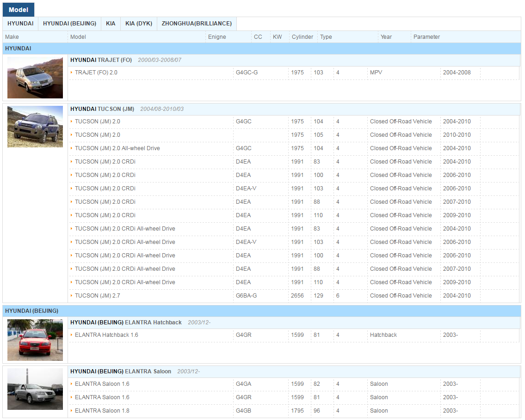Click the Hatchback type cell
This screenshot has width=525, height=420.
point(383,335)
